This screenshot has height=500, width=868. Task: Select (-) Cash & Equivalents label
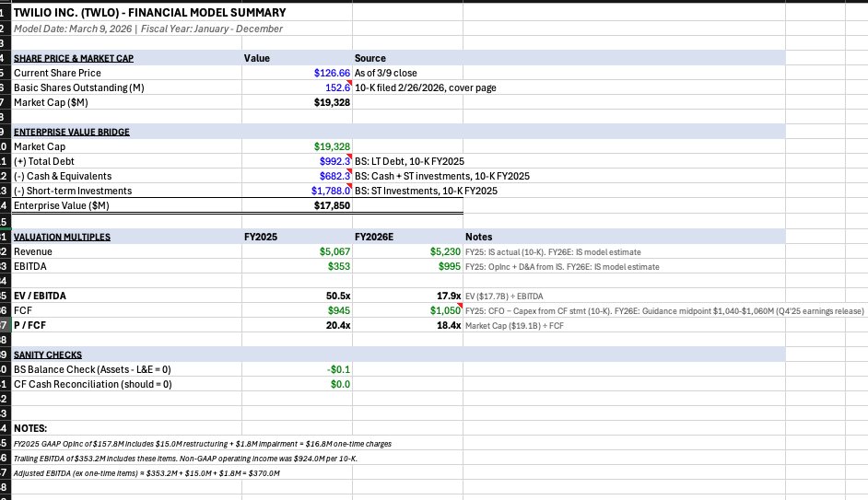tap(63, 176)
